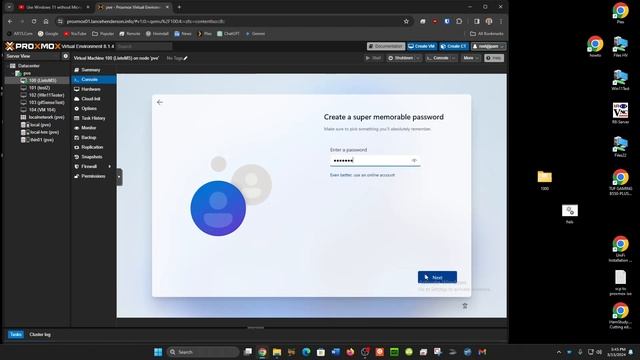The image size is (640, 360).
Task: Click the back arrow in Windows setup
Action: tap(160, 102)
